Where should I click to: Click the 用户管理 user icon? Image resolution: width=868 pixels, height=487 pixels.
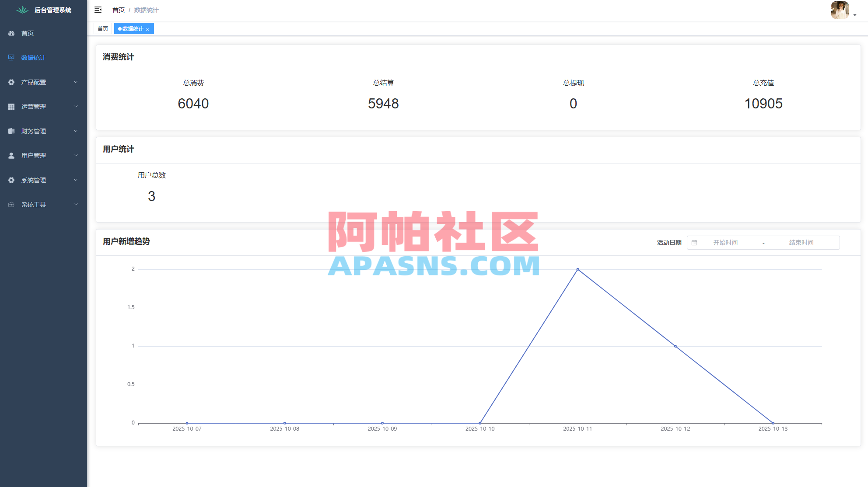click(x=11, y=155)
